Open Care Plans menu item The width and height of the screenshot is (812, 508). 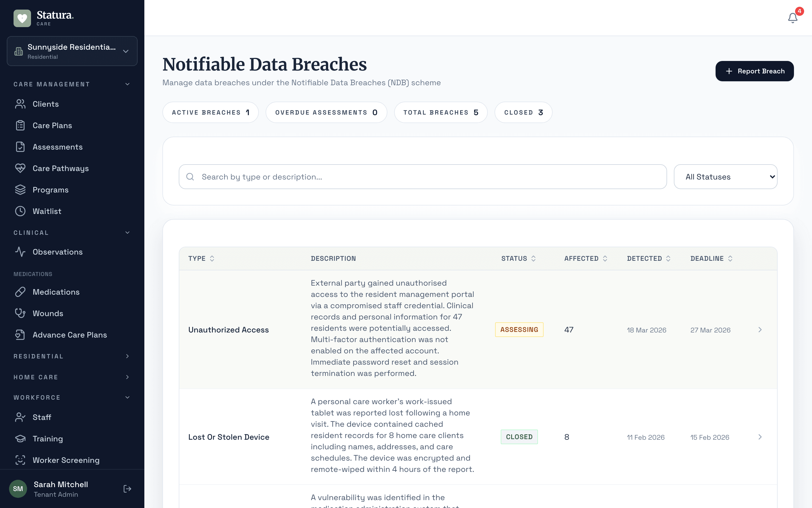click(72, 125)
